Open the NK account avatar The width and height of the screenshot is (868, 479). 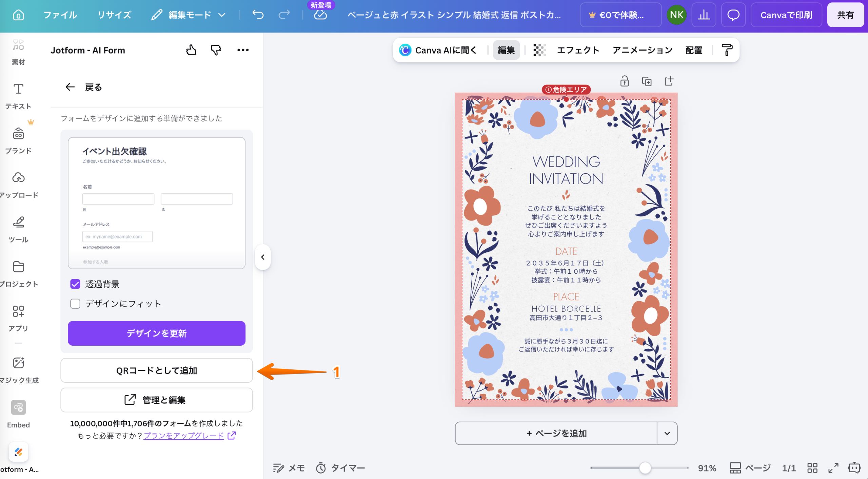676,15
